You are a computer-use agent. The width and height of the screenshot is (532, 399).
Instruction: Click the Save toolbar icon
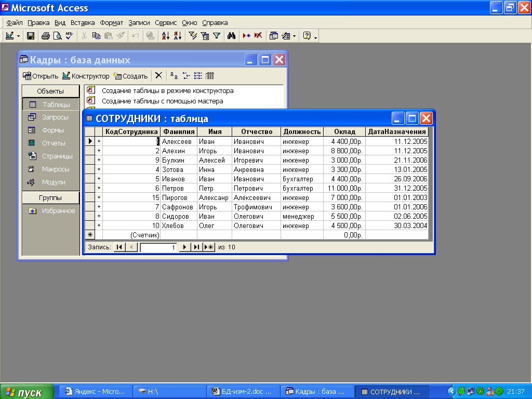31,36
